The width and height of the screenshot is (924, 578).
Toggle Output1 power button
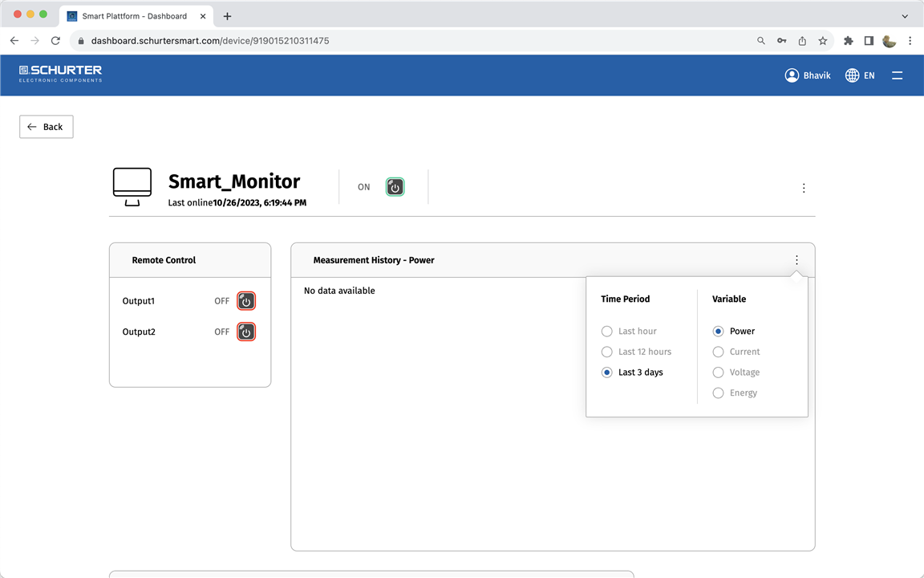pyautogui.click(x=246, y=301)
